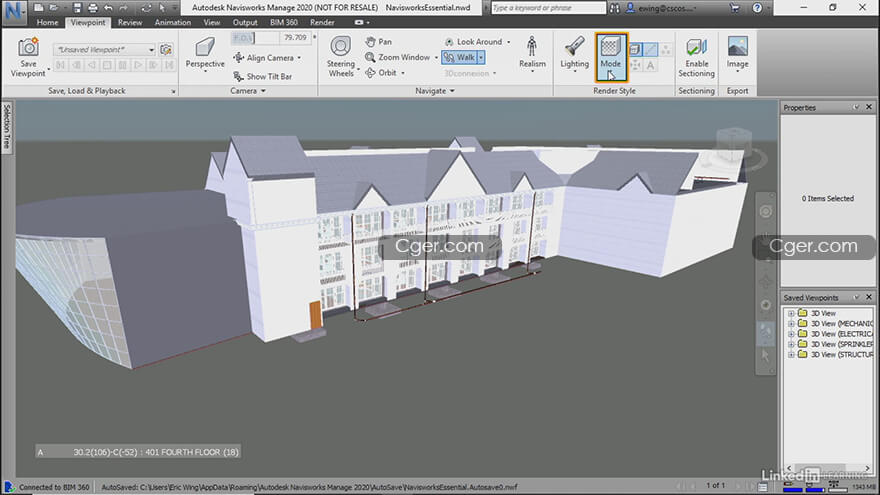The height and width of the screenshot is (495, 880).
Task: Open the Selection Tree side panel
Action: (7, 126)
